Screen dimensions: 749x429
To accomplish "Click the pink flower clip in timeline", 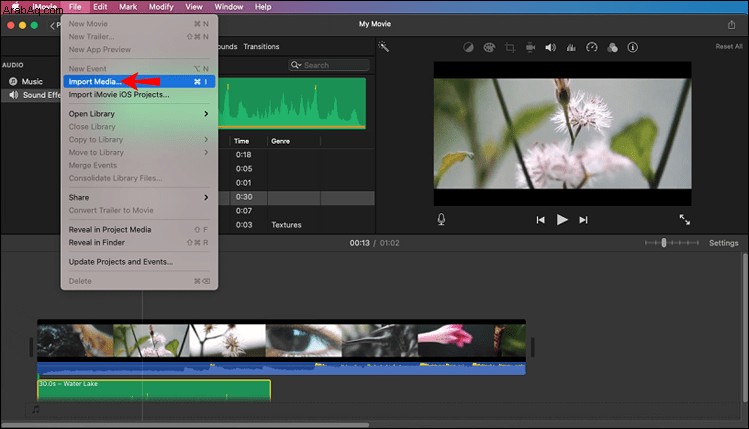I will [x=455, y=340].
